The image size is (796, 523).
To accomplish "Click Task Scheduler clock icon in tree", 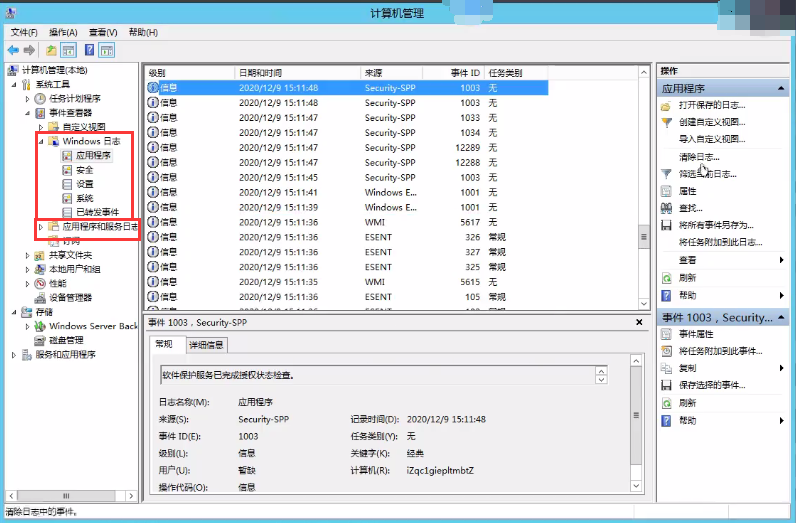I will pyautogui.click(x=41, y=99).
